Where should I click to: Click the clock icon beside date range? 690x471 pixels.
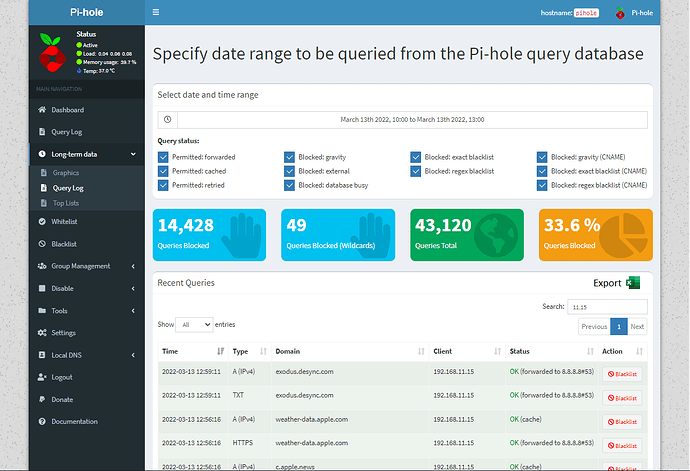pos(168,120)
